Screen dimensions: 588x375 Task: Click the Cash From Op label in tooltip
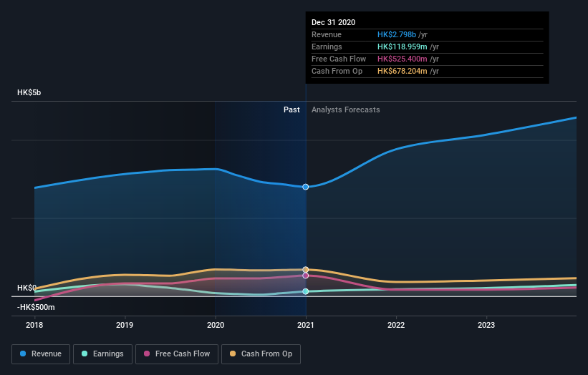click(x=337, y=71)
